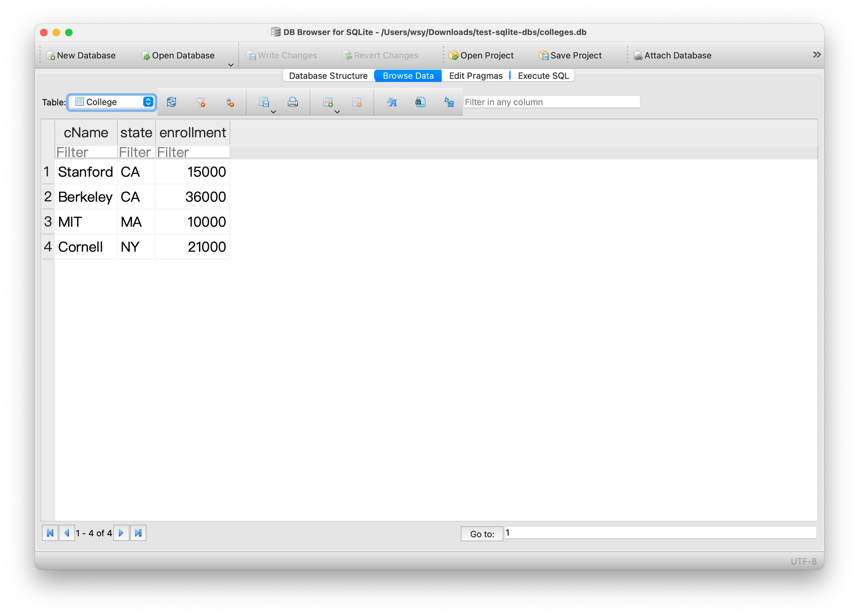The width and height of the screenshot is (859, 616).
Task: Select the NY state cell
Action: (136, 247)
